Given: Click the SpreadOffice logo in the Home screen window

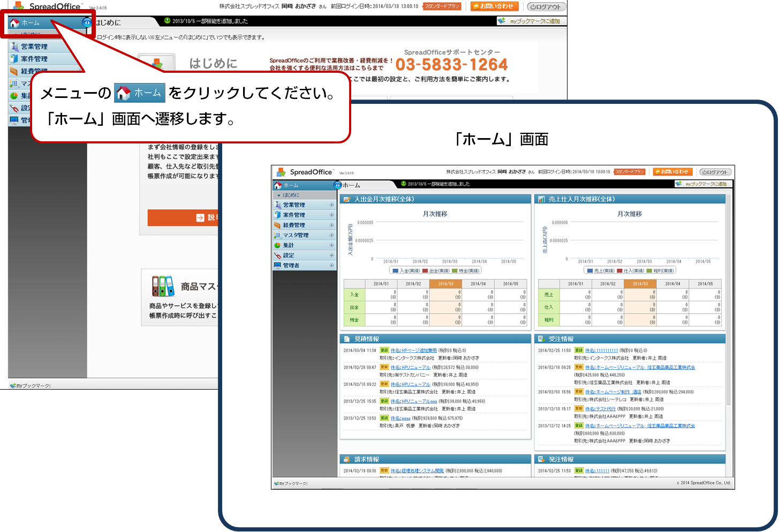Looking at the screenshot, I should point(305,172).
